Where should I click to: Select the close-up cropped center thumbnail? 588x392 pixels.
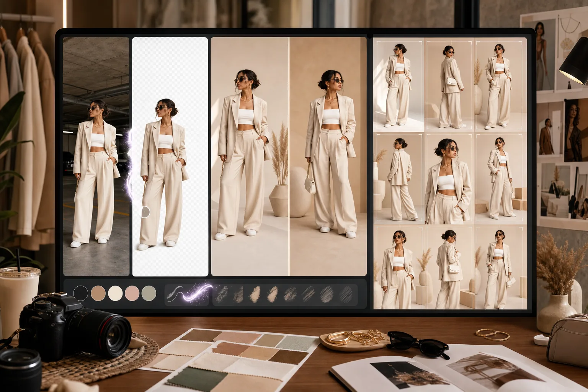point(449,179)
